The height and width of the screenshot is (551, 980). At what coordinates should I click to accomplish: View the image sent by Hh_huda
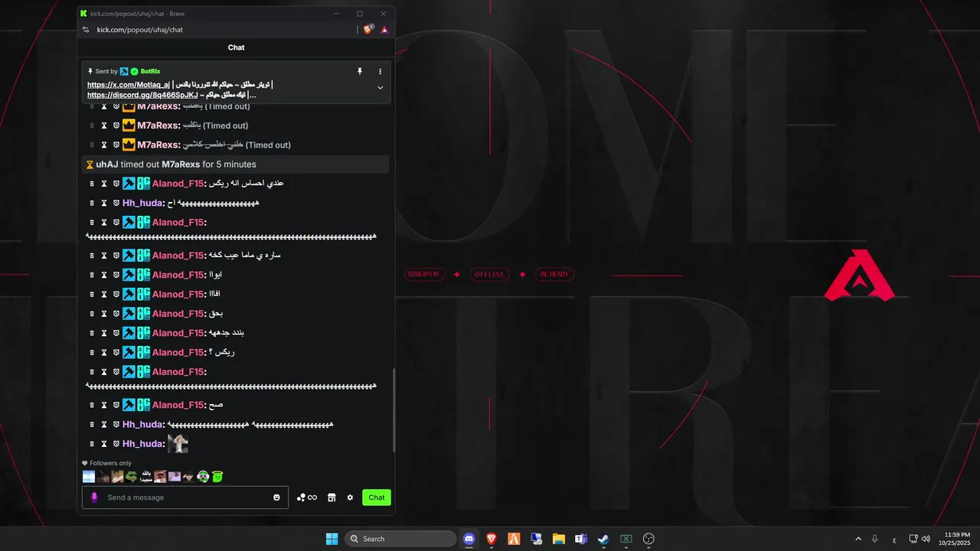coord(178,444)
